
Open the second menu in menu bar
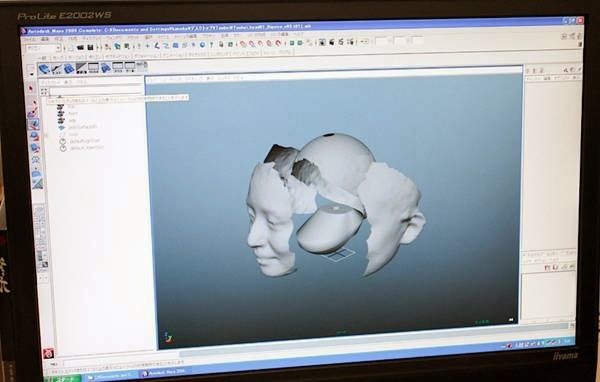tap(45, 39)
